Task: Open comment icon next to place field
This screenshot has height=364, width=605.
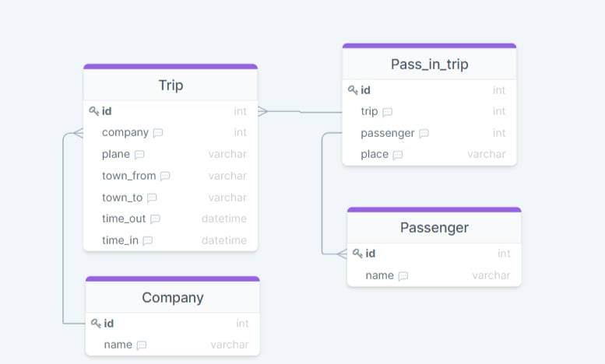Action: tap(398, 155)
